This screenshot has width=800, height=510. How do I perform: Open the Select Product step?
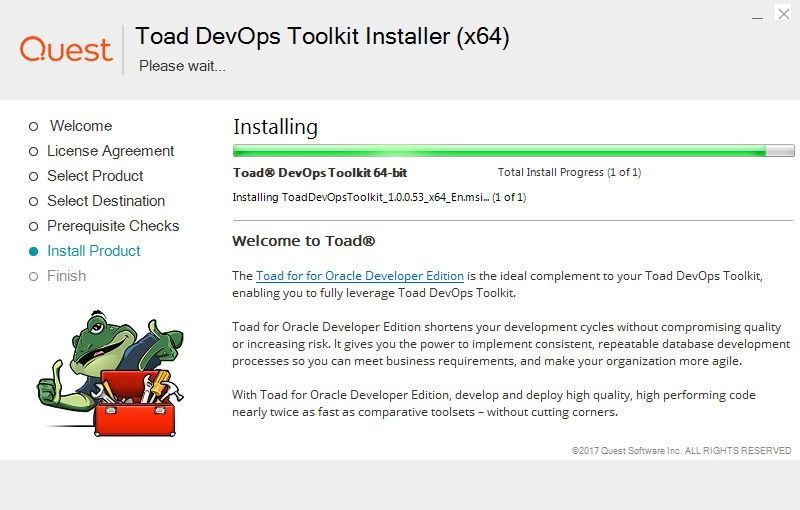coord(95,176)
